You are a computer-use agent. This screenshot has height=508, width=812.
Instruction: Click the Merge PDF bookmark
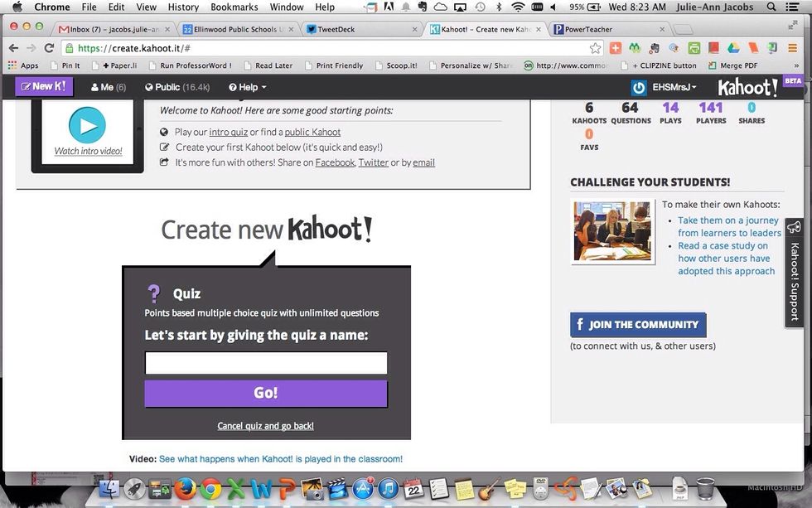click(x=732, y=65)
